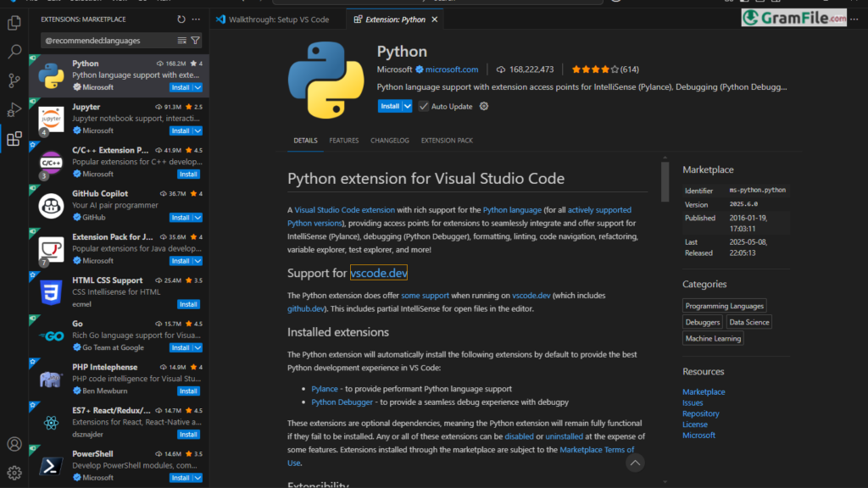868x488 pixels.
Task: Open the Source Control view
Action: (14, 80)
